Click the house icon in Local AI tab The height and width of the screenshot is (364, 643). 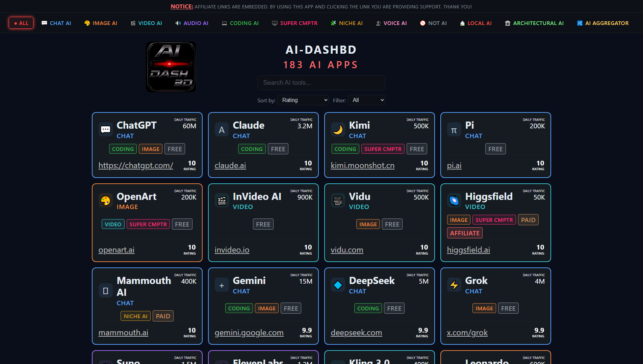click(x=462, y=23)
